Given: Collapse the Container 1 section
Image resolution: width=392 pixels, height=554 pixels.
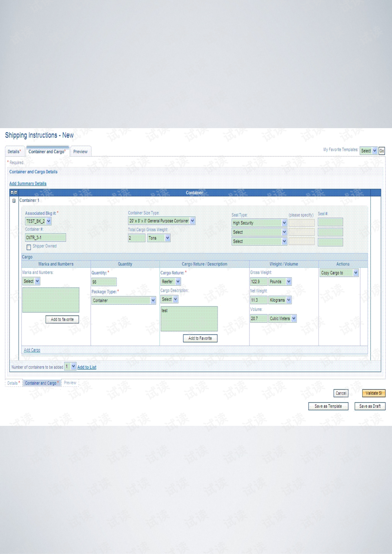Looking at the screenshot, I should coord(14,201).
